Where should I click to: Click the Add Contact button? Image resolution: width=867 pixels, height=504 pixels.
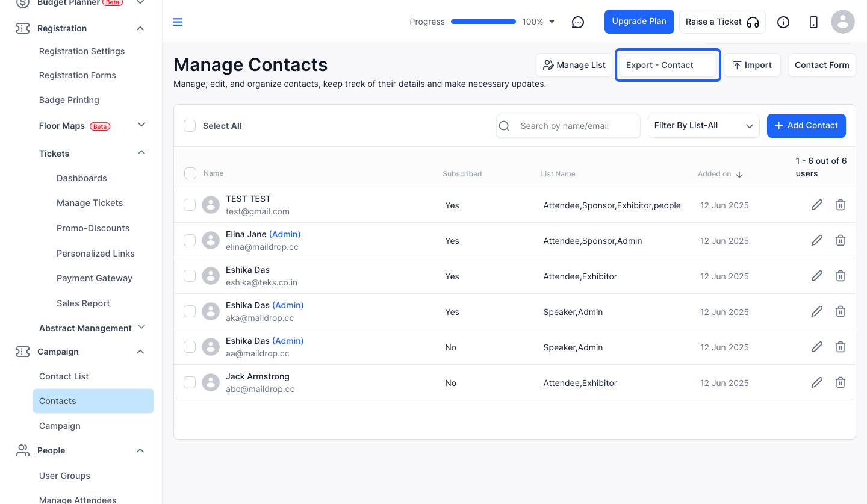(806, 126)
